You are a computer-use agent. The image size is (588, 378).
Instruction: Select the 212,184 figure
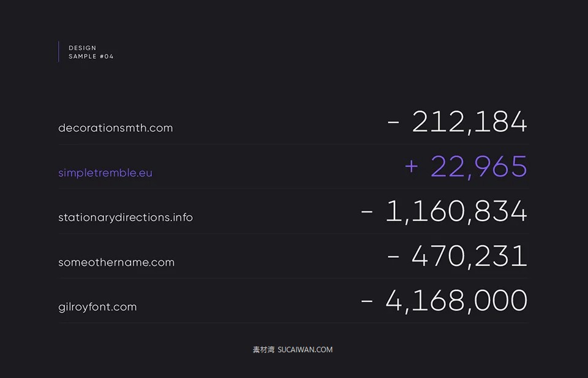(469, 122)
